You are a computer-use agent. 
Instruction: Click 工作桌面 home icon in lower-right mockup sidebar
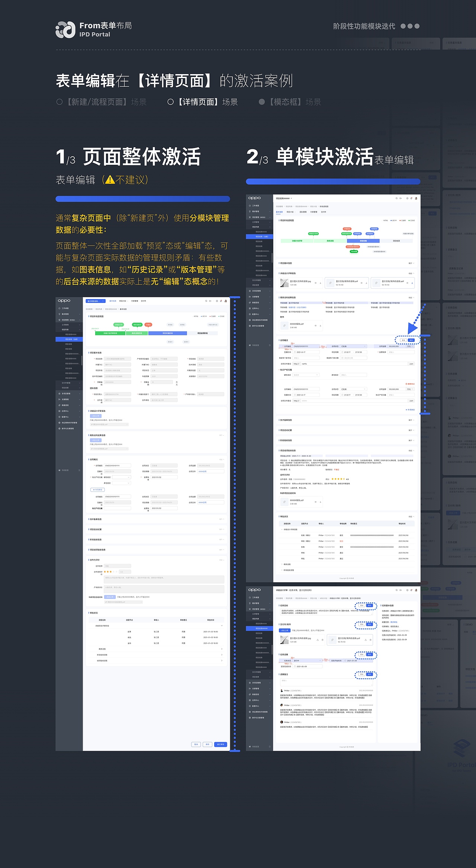250,598
